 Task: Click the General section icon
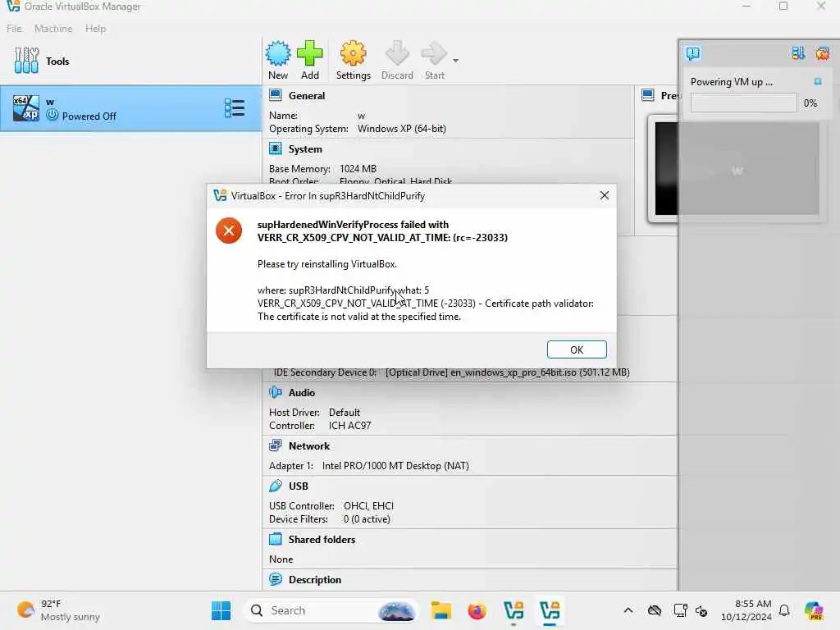click(276, 95)
